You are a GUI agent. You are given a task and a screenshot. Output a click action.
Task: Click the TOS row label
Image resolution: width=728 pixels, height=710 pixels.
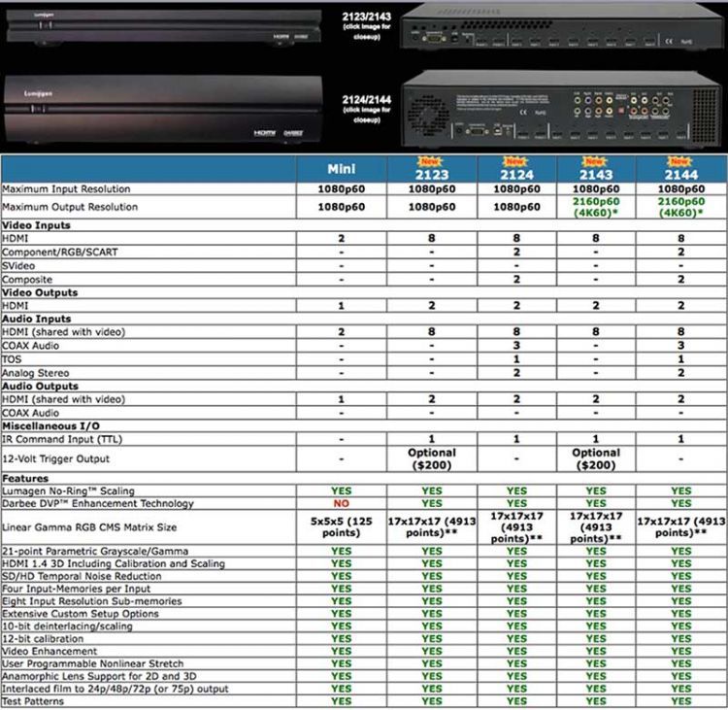click(12, 359)
